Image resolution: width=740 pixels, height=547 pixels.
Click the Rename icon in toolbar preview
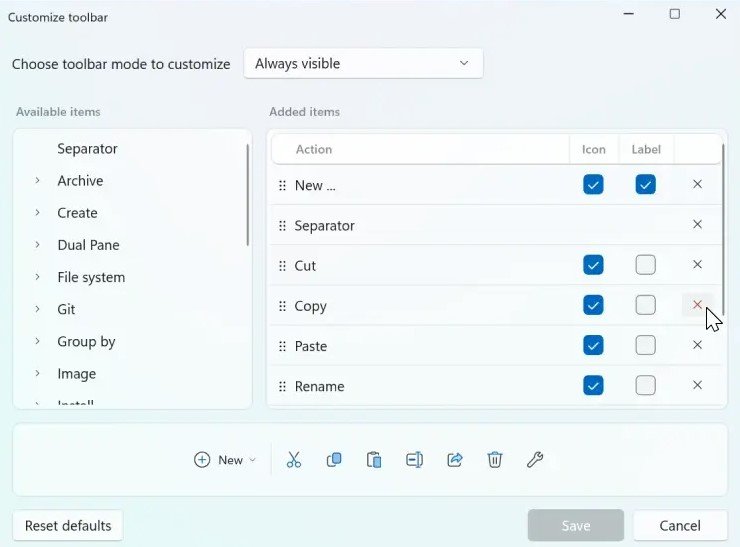coord(414,460)
